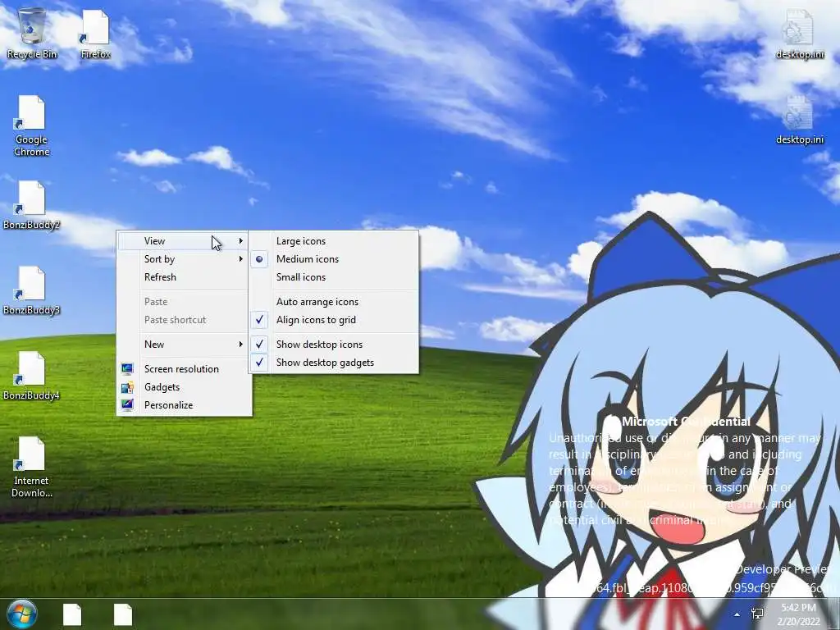The image size is (840, 630).
Task: Expand the Sort by submenu arrow
Action: coord(241,258)
